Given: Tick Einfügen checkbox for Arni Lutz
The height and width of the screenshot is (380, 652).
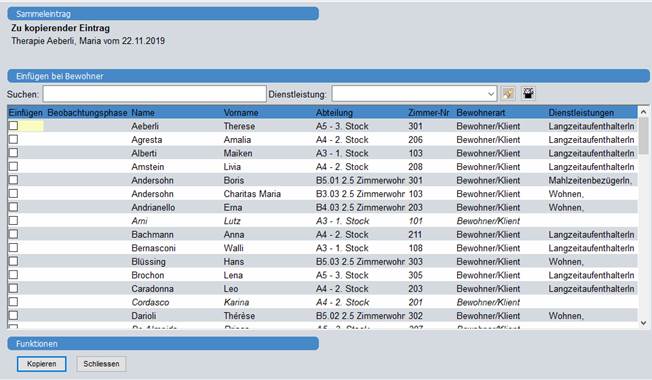Looking at the screenshot, I should (x=14, y=220).
